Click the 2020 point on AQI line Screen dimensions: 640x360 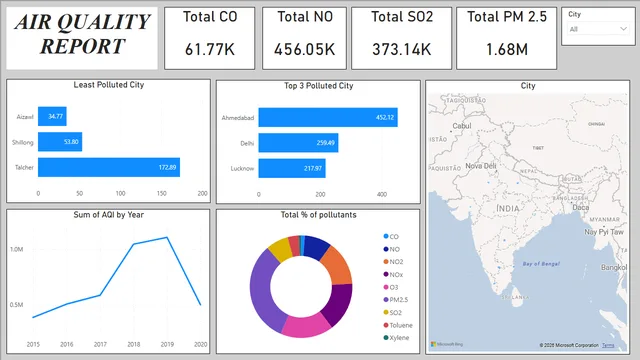(x=200, y=304)
